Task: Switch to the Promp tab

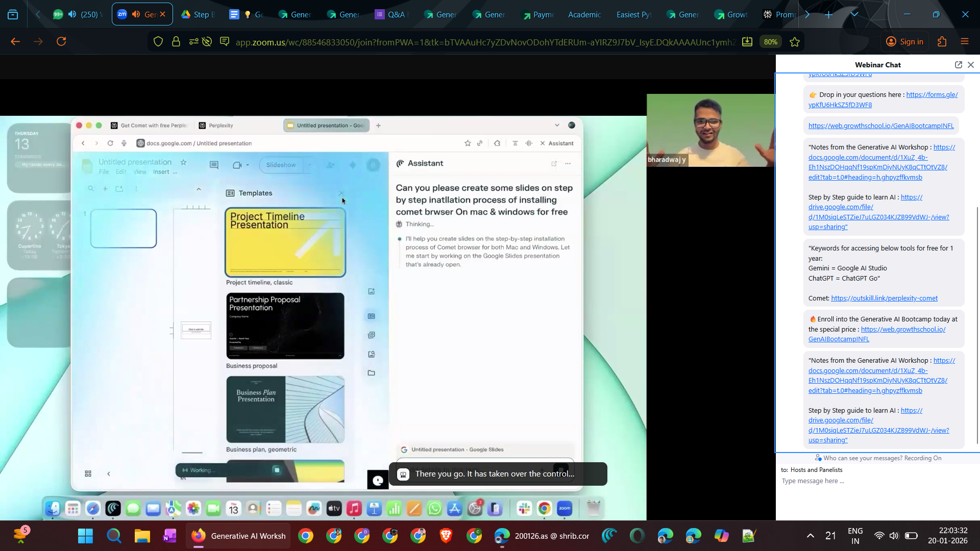Action: click(779, 14)
